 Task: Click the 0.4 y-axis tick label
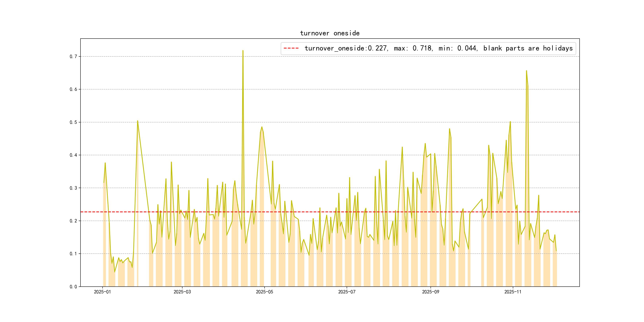pyautogui.click(x=73, y=155)
